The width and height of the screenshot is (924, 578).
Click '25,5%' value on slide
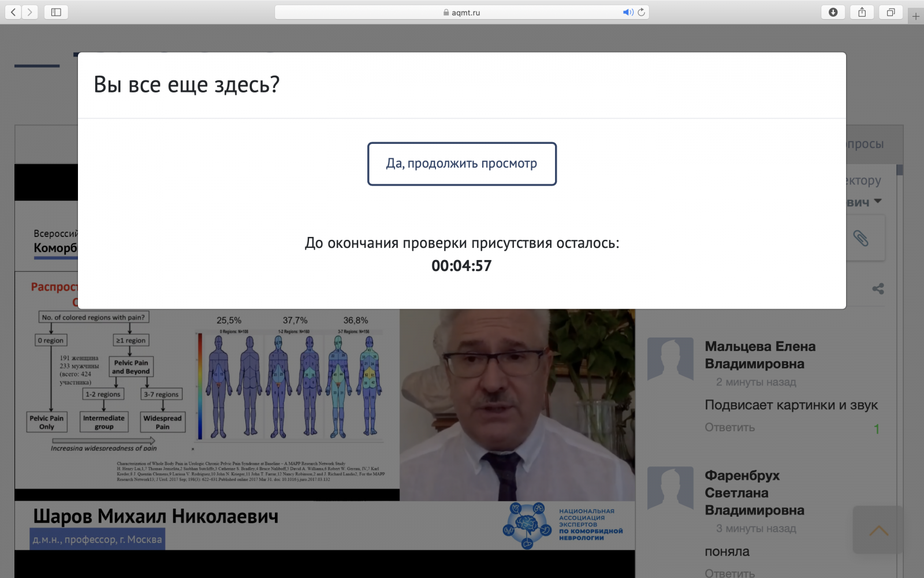click(x=229, y=320)
